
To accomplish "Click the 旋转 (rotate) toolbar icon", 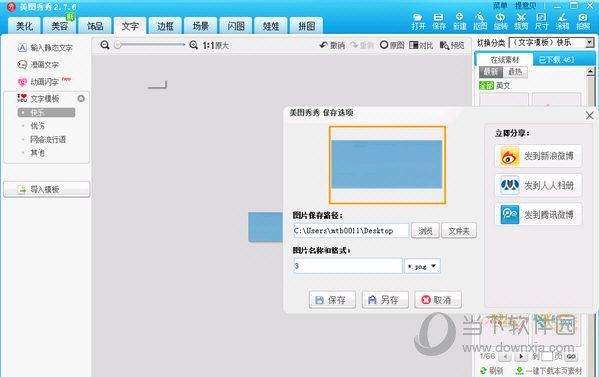I will [500, 21].
